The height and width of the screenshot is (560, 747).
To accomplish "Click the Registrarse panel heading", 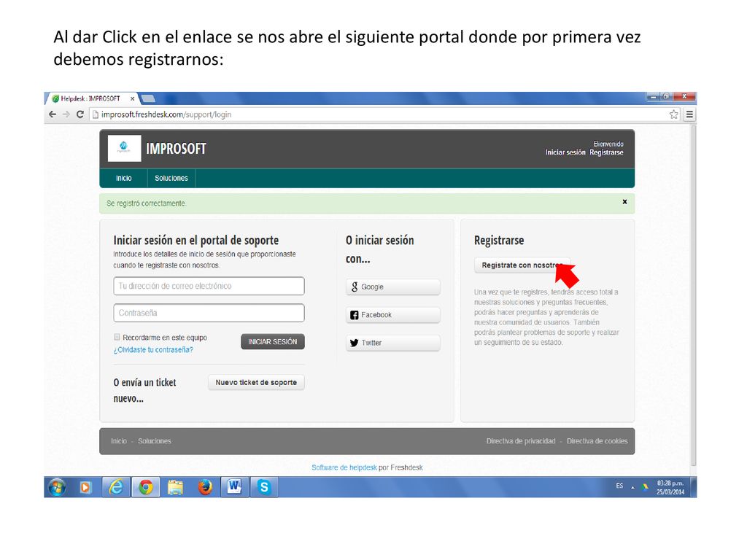I will point(499,241).
